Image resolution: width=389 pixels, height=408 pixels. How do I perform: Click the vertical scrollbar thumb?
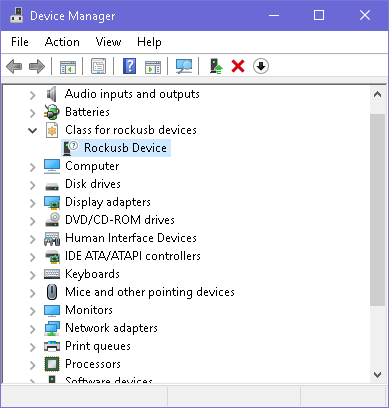(x=377, y=210)
